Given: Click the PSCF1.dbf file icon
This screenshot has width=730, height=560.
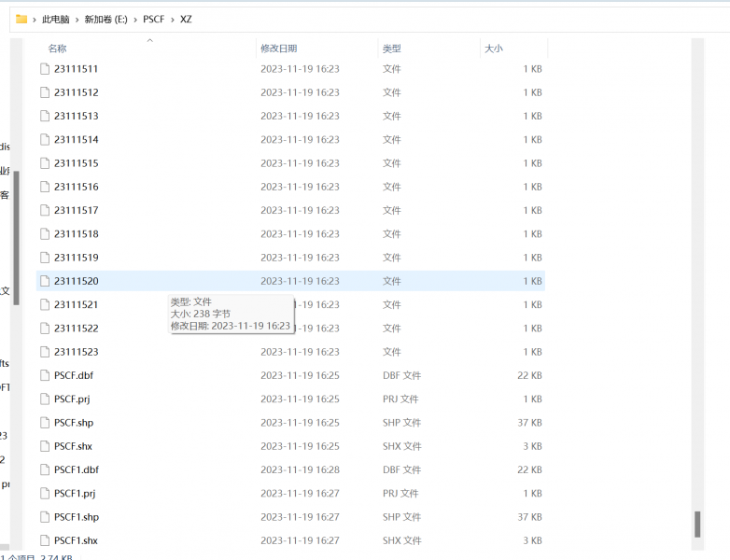Looking at the screenshot, I should pos(45,469).
